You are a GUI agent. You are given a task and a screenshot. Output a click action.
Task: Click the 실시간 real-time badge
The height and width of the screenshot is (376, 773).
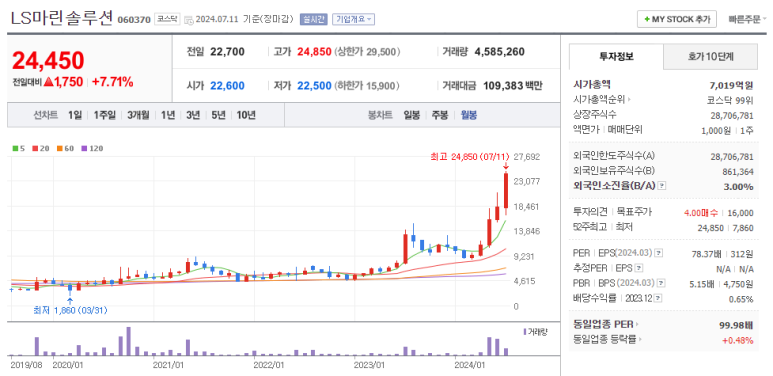click(313, 19)
